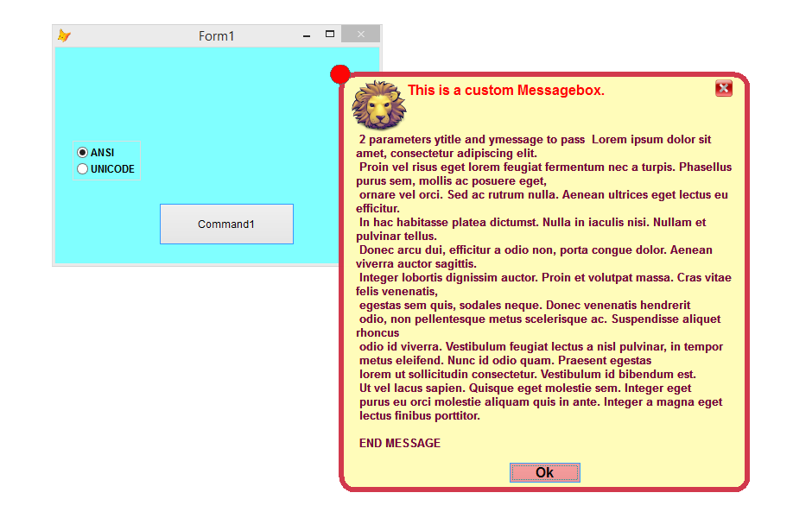Select the ANSI radio option
This screenshot has height=518, width=812.
(83, 153)
